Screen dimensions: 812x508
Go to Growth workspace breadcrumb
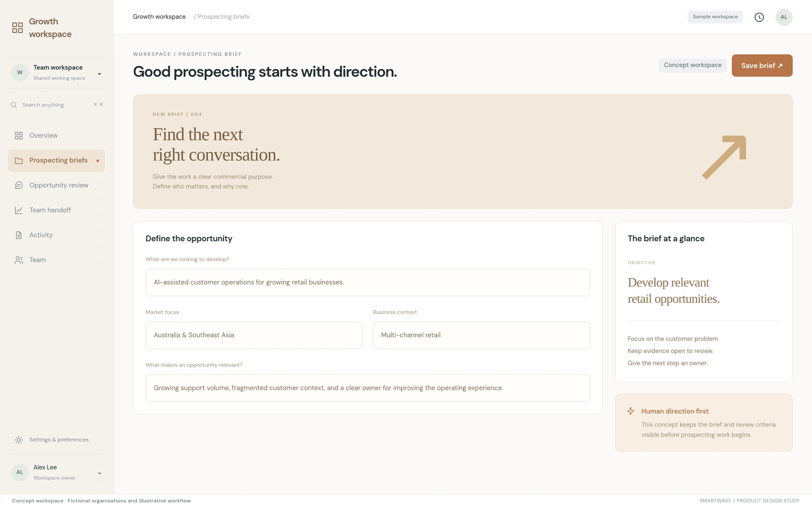coord(159,17)
